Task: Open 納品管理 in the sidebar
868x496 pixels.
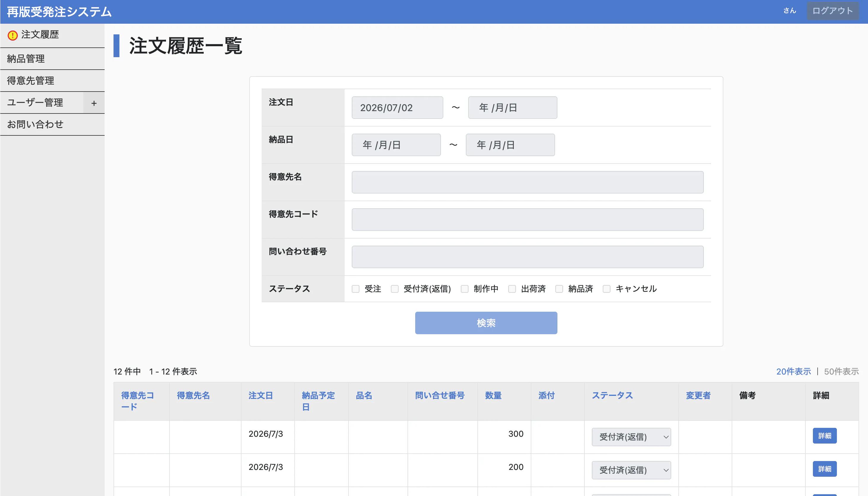Action: pyautogui.click(x=26, y=59)
